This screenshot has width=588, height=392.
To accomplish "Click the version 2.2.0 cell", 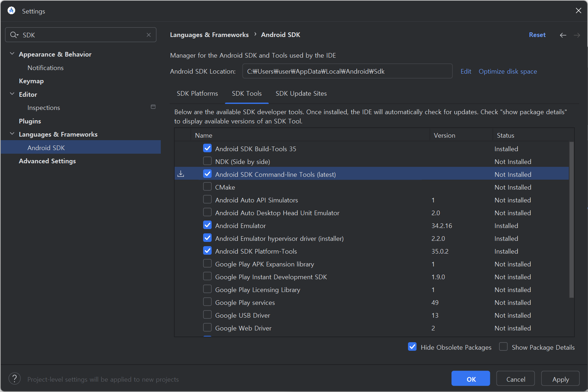I will (438, 239).
